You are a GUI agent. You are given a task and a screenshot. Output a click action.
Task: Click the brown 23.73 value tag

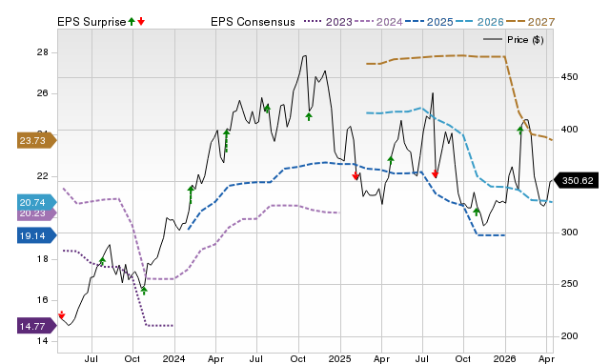click(36, 140)
